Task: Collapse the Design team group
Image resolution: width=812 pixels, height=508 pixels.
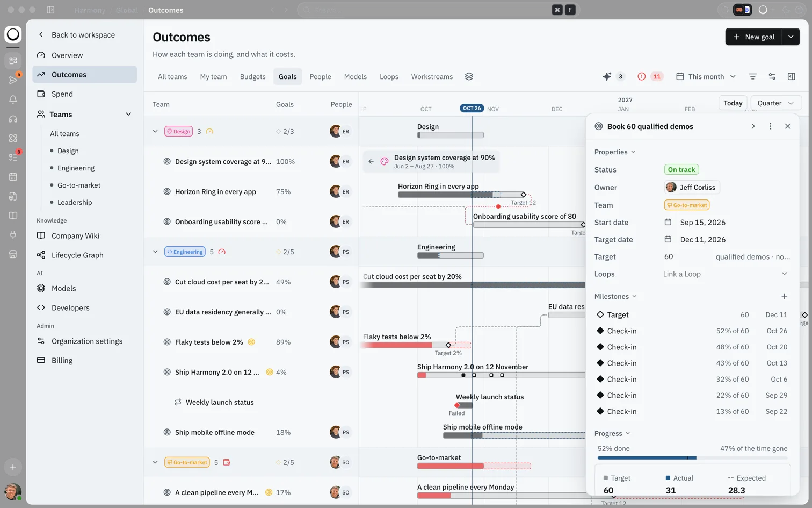Action: tap(155, 131)
